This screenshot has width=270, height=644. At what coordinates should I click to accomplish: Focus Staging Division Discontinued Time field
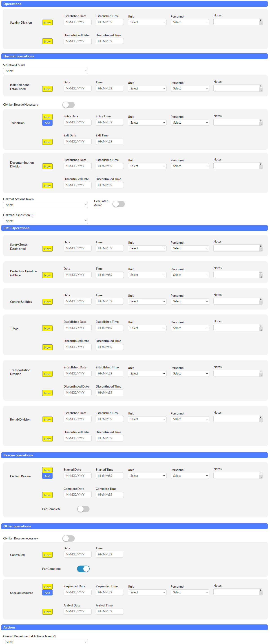(110, 41)
